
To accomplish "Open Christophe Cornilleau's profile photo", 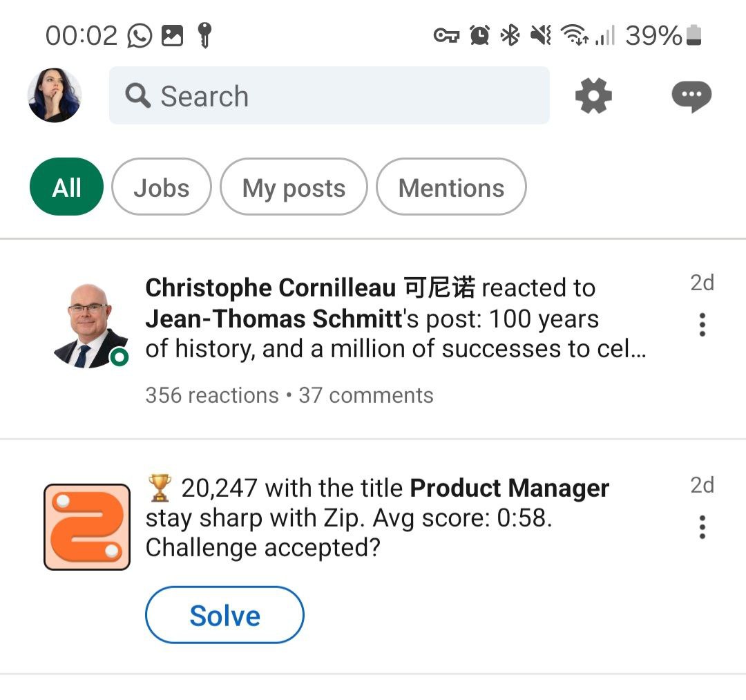I will [x=90, y=325].
